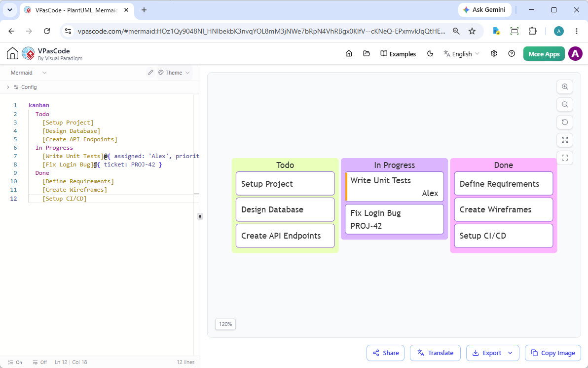Viewport: 588px width, 368px height.
Task: Expand the Config section
Action: click(22, 87)
